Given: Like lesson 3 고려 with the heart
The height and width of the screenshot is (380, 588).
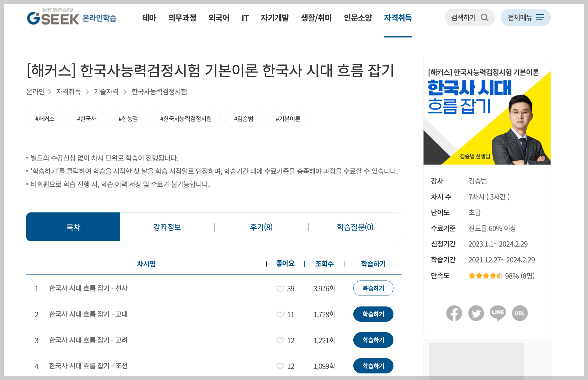Looking at the screenshot, I should (x=280, y=340).
